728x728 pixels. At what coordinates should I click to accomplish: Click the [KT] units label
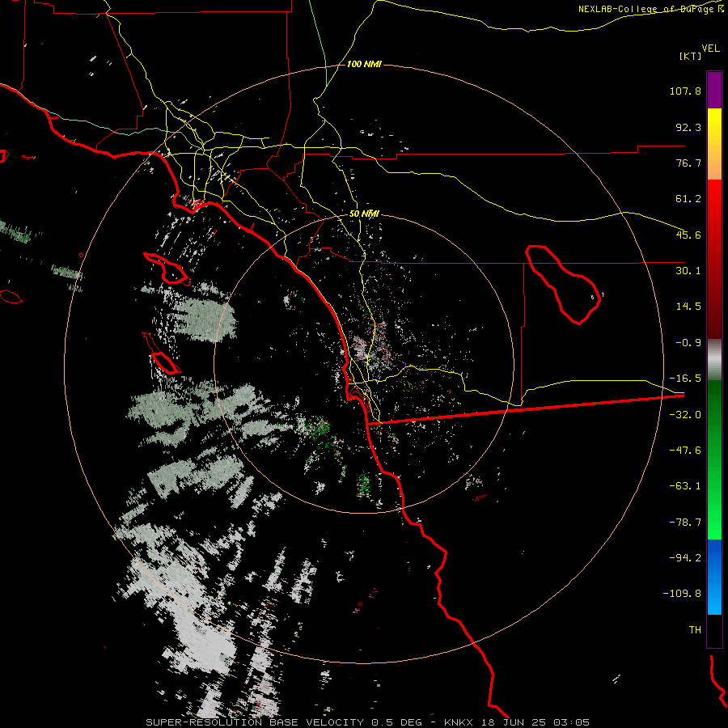691,56
